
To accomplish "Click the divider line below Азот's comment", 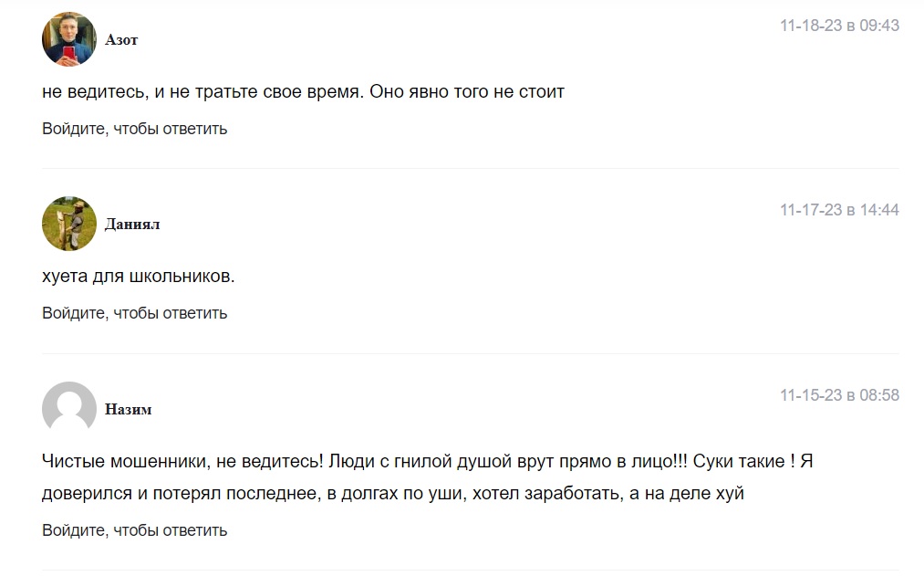I will pos(470,169).
